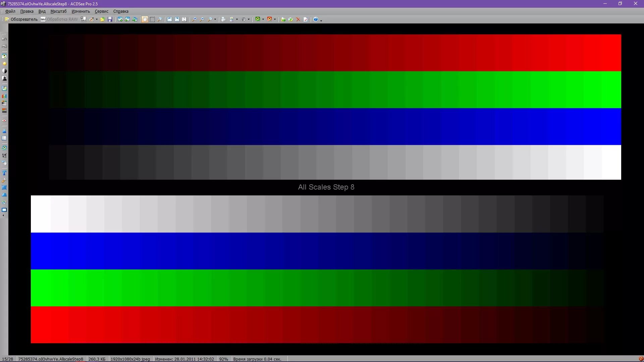This screenshot has height=362, width=644.
Task: Open the red-eye reduction tool
Action: click(4, 121)
